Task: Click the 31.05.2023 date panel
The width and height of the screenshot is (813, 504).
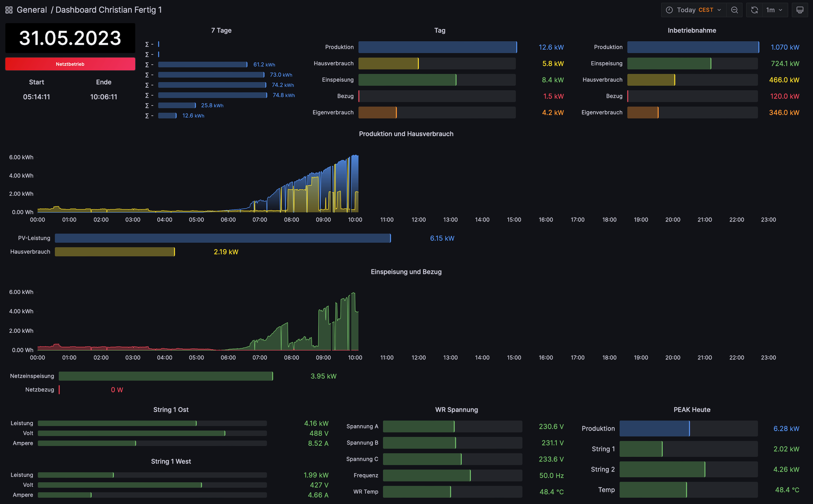Action: pyautogui.click(x=70, y=38)
